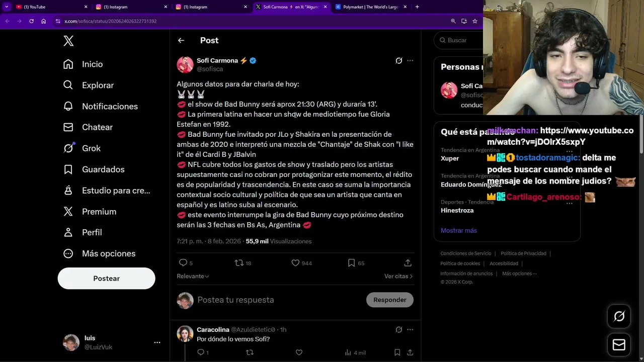Open the browser zoom magnifier icon
The width and height of the screenshot is (644, 362).
[453, 21]
